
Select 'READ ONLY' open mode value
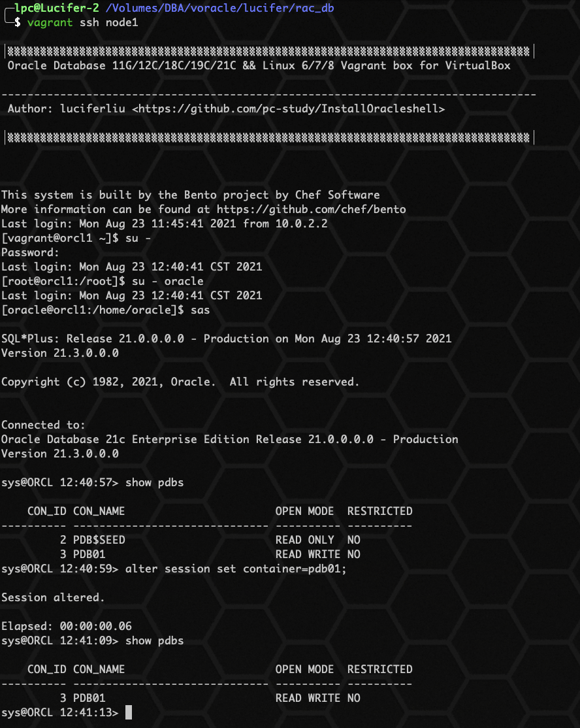[x=305, y=540]
